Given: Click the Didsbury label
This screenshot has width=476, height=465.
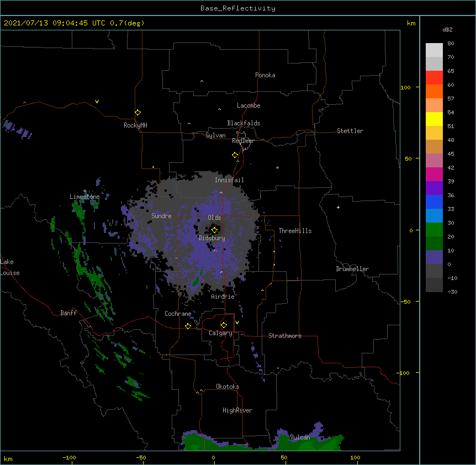Looking at the screenshot, I should [211, 238].
